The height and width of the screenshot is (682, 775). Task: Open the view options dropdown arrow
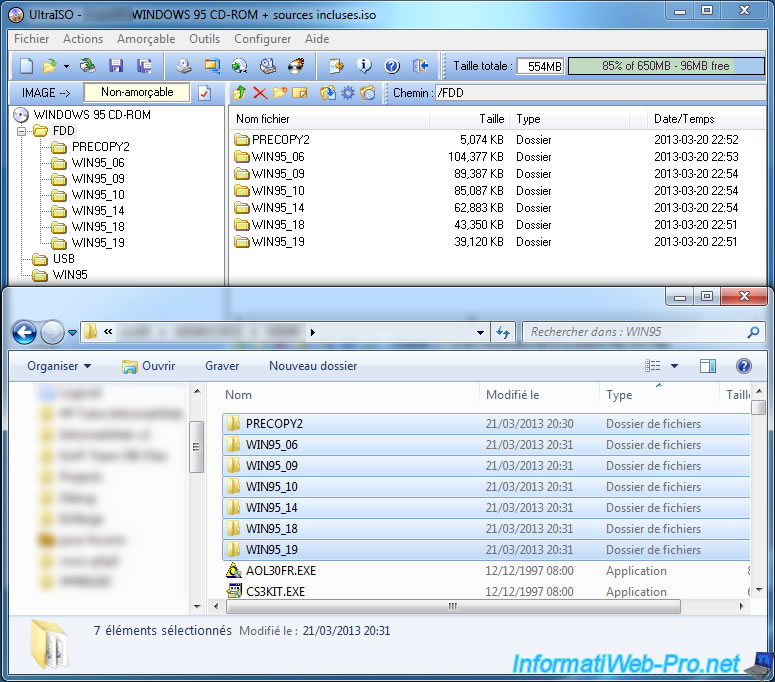(674, 366)
